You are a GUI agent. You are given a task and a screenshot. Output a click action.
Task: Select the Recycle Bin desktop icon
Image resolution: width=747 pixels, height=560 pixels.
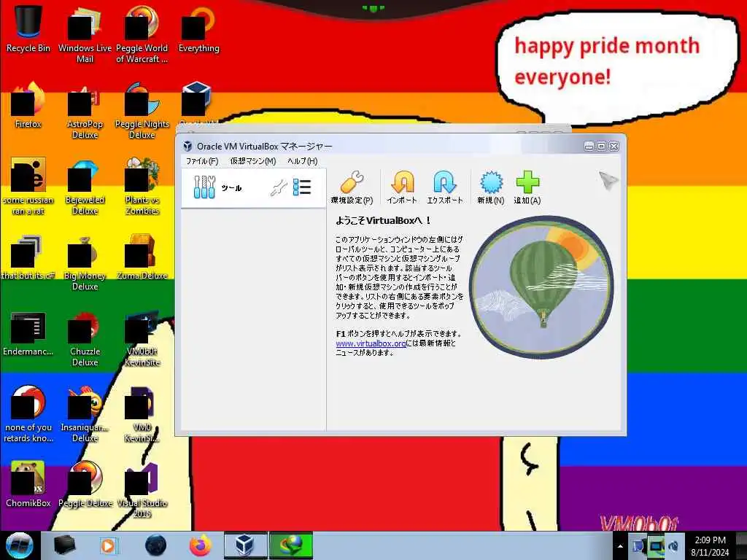[x=28, y=29]
